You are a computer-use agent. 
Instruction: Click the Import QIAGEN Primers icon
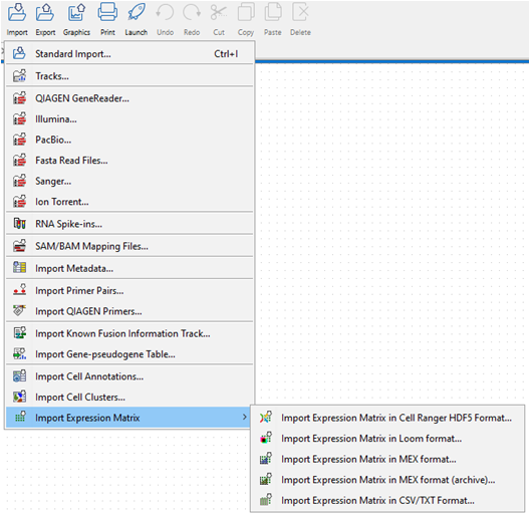[19, 310]
